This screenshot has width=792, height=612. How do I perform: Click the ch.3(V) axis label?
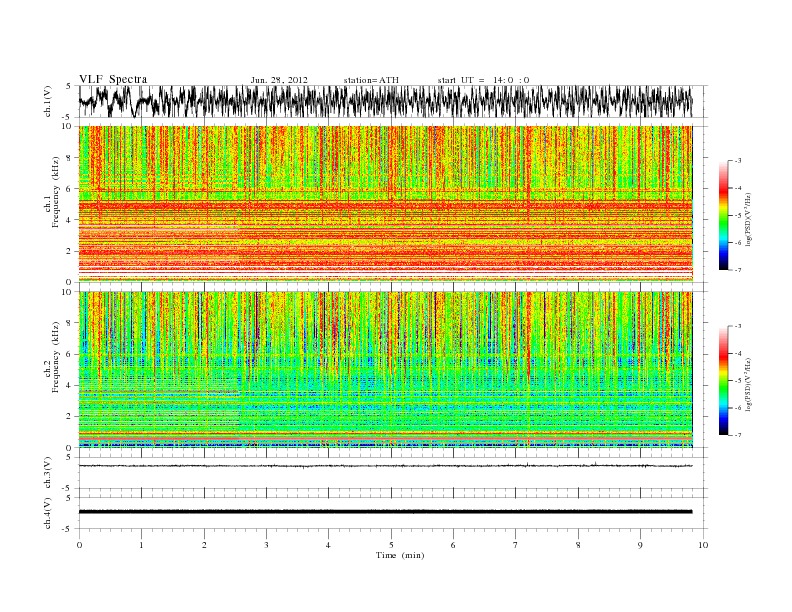pyautogui.click(x=47, y=473)
